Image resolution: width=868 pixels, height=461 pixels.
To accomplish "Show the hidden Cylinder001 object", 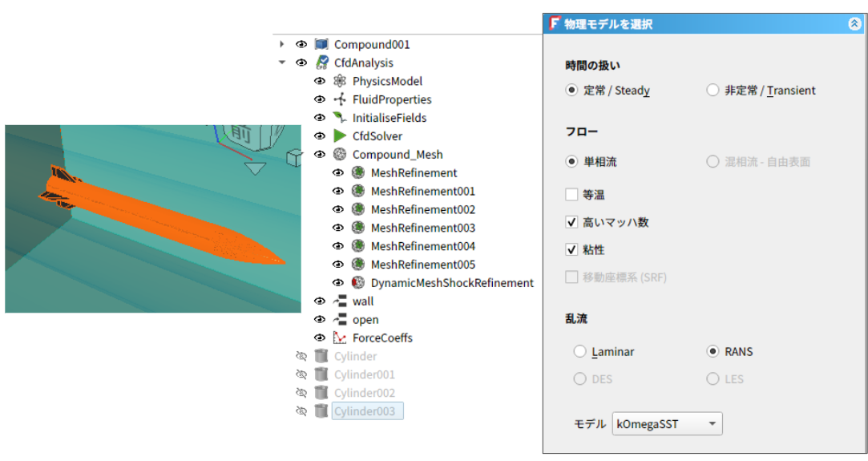I will coord(301,374).
